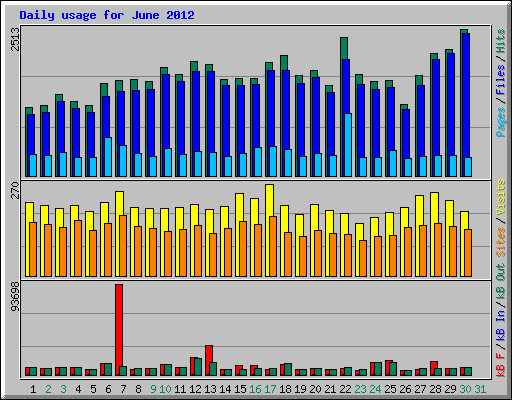Click day 25 on the x-axis
Image resolution: width=512 pixels, height=400 pixels.
point(390,389)
